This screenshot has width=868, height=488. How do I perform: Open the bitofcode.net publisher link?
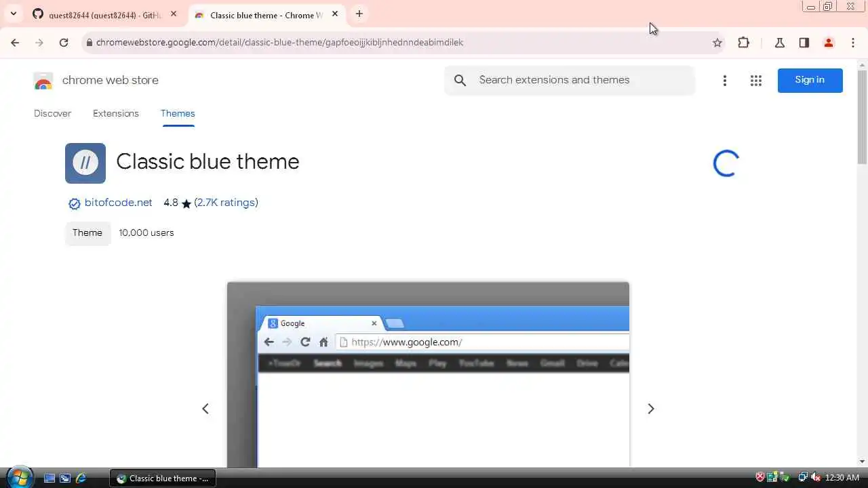pyautogui.click(x=119, y=203)
